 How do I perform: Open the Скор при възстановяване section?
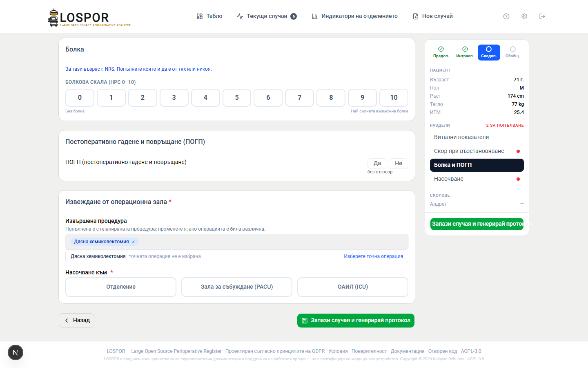477,151
